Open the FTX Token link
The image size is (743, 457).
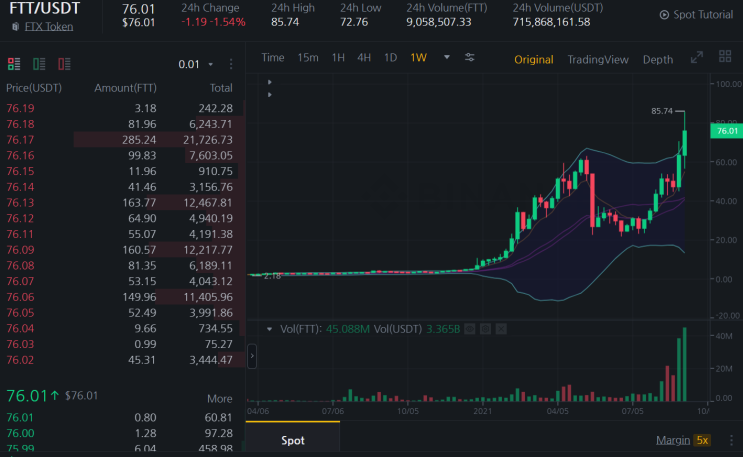click(x=49, y=27)
